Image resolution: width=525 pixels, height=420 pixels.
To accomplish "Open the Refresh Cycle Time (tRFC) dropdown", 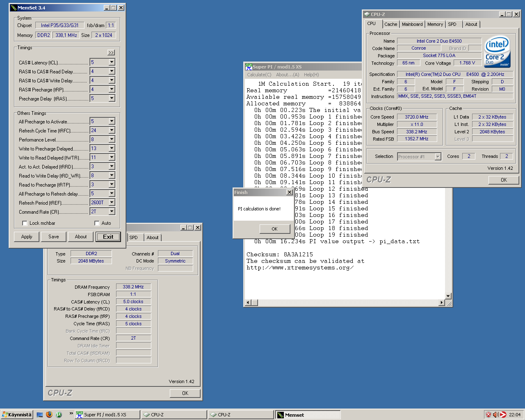I will tap(112, 130).
